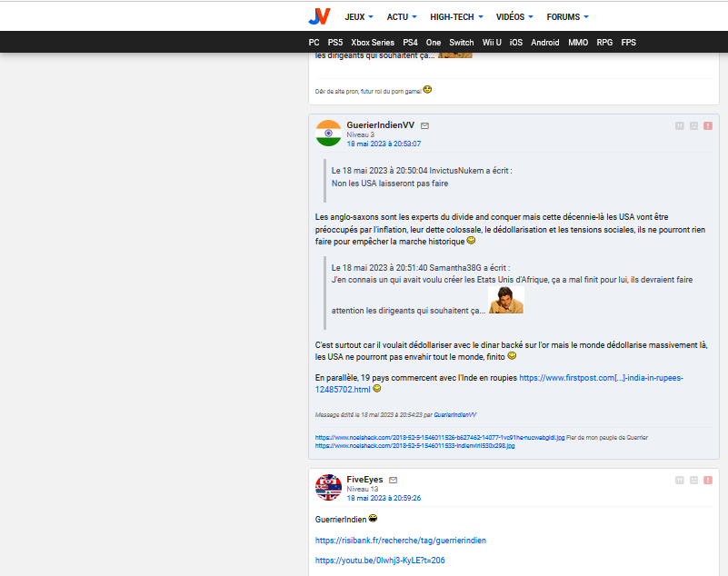The image size is (728, 576).
Task: Blacklist user FiveEyes icon
Action: pos(693,480)
